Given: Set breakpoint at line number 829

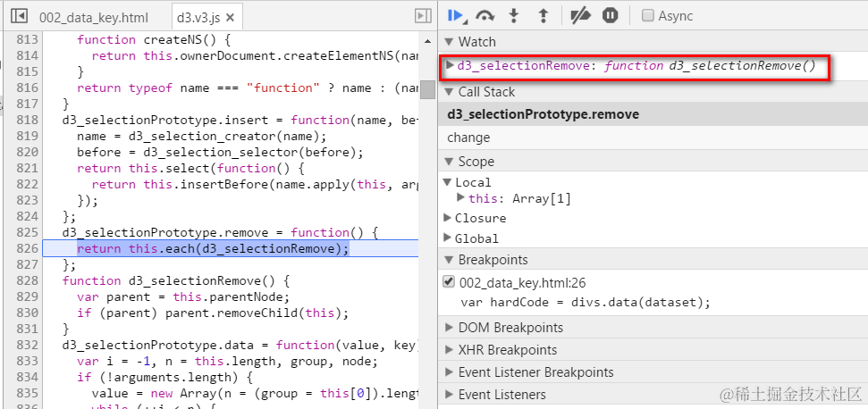Looking at the screenshot, I should pos(27,296).
